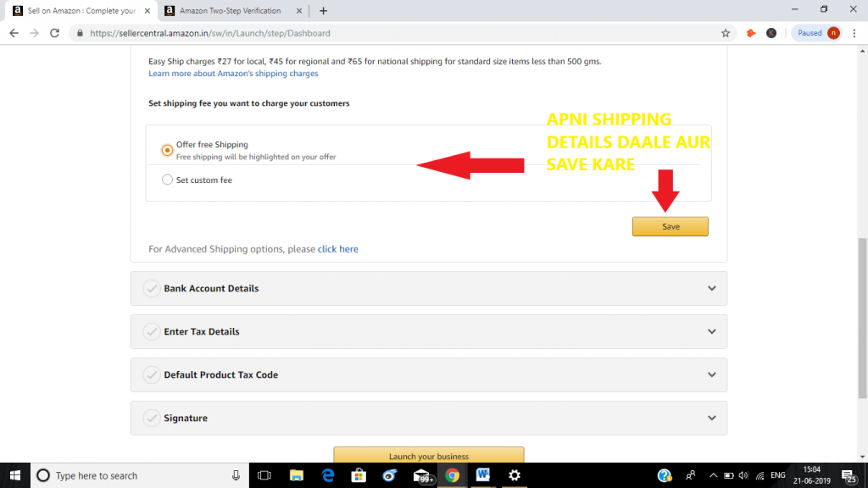Expand the Enter Tax Details section
The width and height of the screenshot is (868, 488).
(428, 331)
